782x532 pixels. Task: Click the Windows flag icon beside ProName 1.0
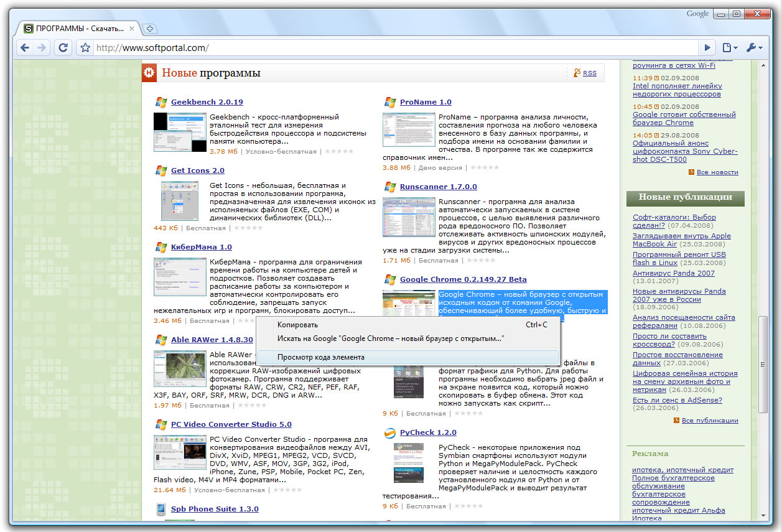390,102
